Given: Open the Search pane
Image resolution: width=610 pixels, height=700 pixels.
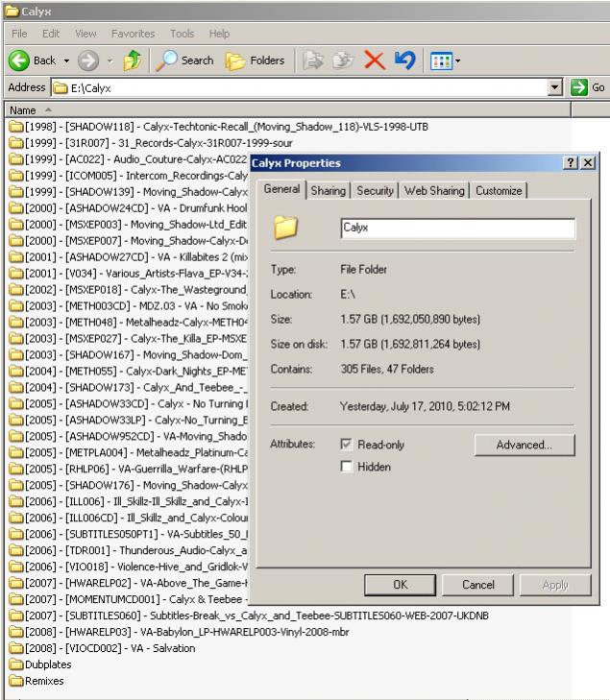Looking at the screenshot, I should 184,60.
